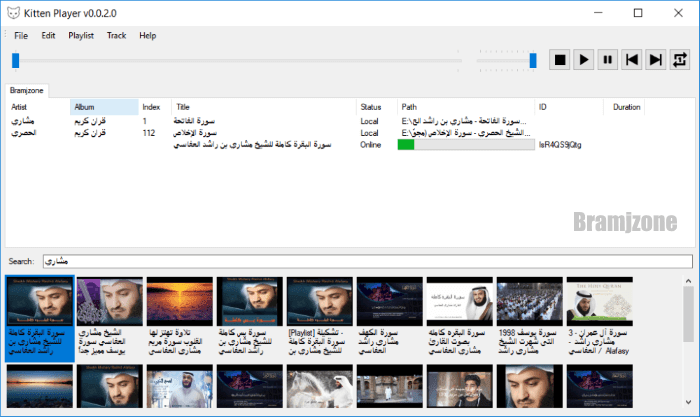The width and height of the screenshot is (700, 417).
Task: Open result سورة يس كاملة
Action: (250, 316)
